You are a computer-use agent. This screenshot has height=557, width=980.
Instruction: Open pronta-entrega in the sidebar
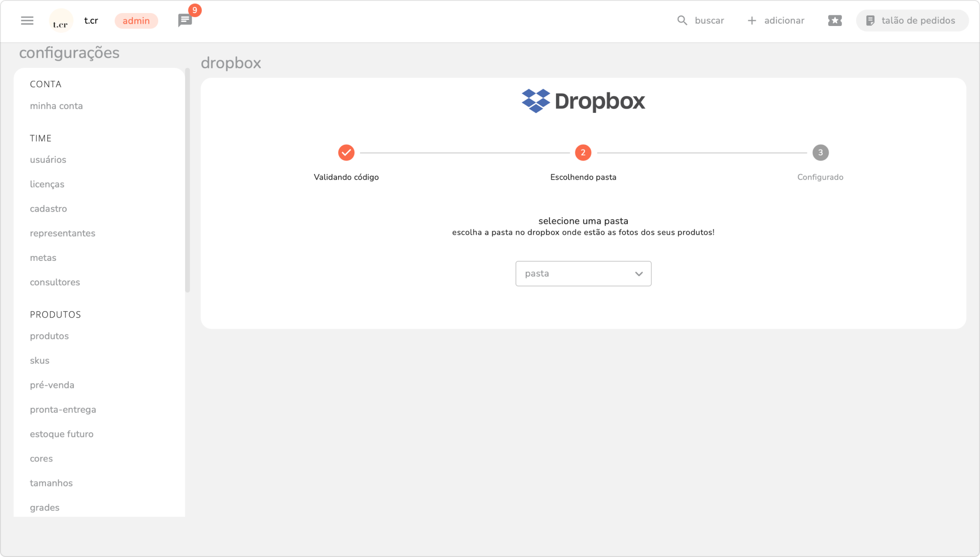(x=63, y=409)
